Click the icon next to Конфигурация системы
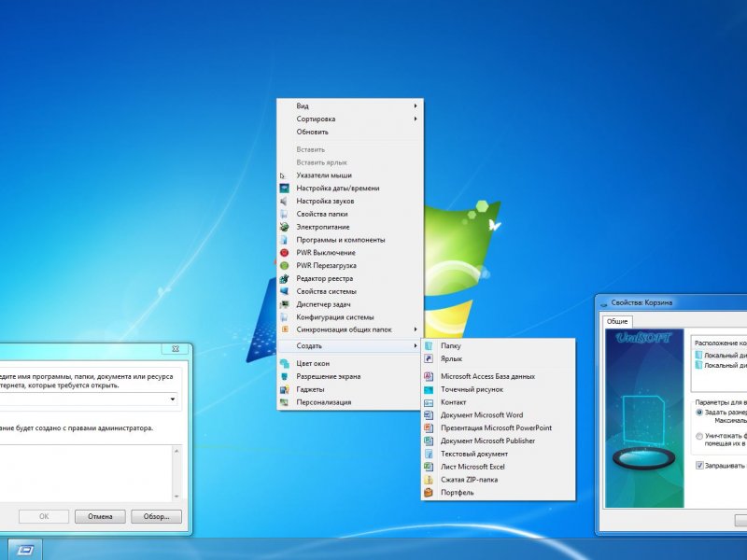This screenshot has width=747, height=560. tap(284, 317)
